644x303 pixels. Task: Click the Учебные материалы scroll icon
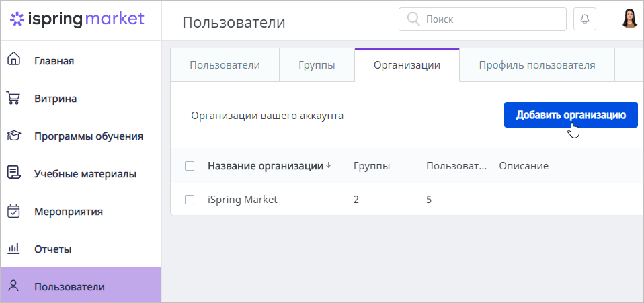[13, 173]
